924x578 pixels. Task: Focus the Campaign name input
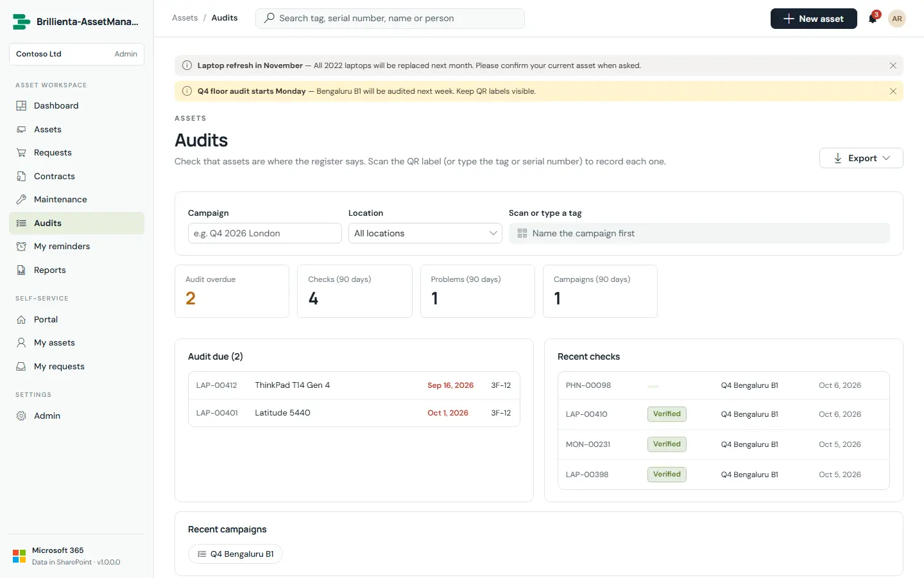[264, 233]
